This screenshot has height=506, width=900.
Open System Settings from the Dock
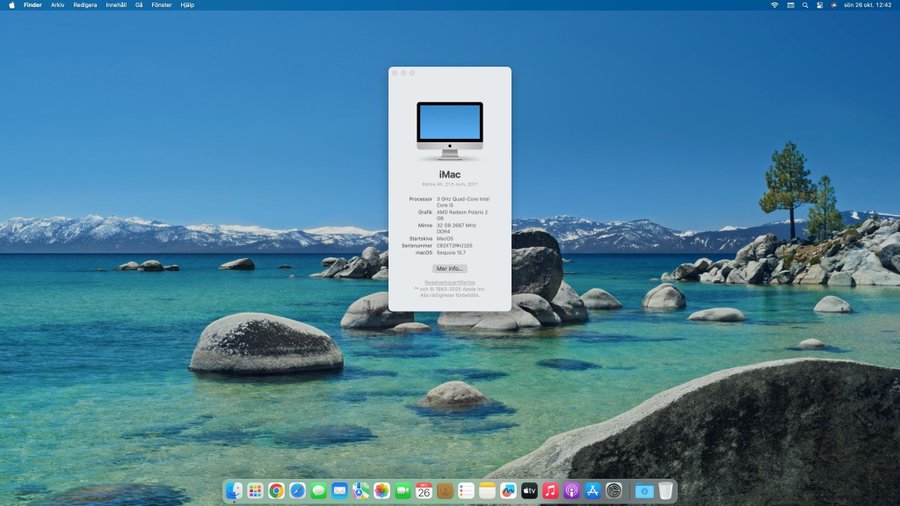point(613,491)
